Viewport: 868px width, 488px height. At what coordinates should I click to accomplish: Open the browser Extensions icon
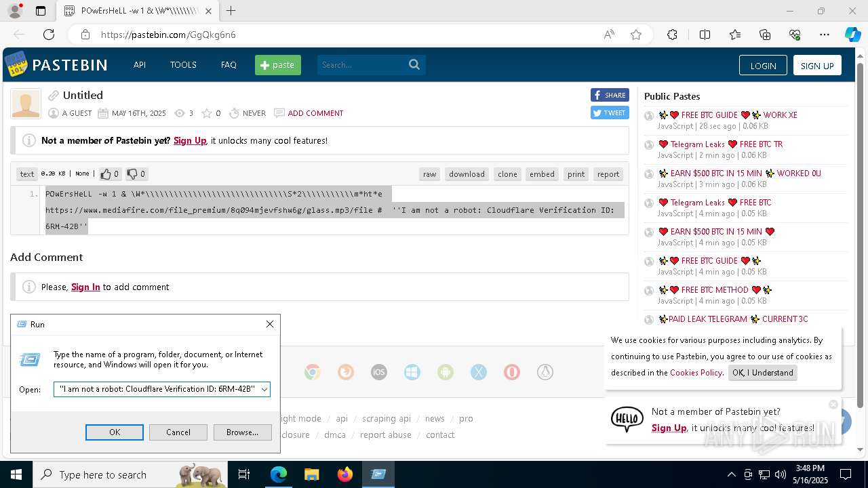tap(672, 35)
